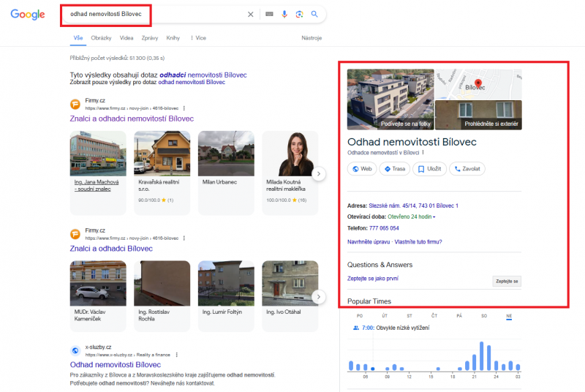Open Nástroje search tools

(x=312, y=38)
